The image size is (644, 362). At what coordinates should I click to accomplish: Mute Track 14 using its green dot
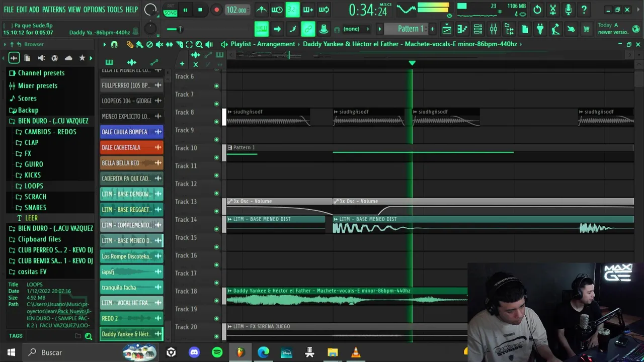point(217,229)
